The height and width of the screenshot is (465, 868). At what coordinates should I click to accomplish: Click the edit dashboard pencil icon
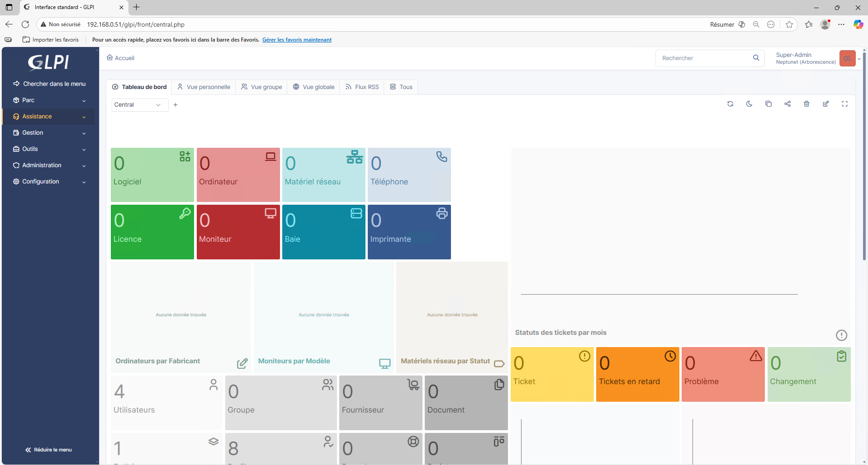[x=825, y=104]
